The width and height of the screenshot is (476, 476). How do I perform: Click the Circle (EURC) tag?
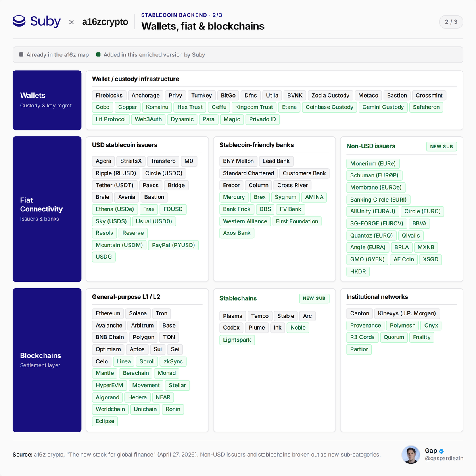422,211
